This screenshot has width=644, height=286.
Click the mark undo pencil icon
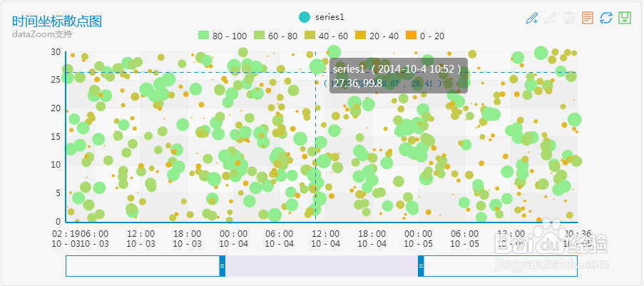pos(551,18)
